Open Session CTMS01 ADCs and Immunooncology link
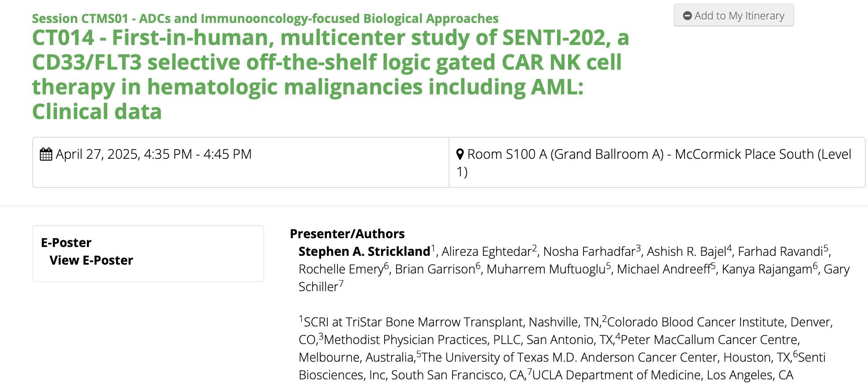 (265, 19)
